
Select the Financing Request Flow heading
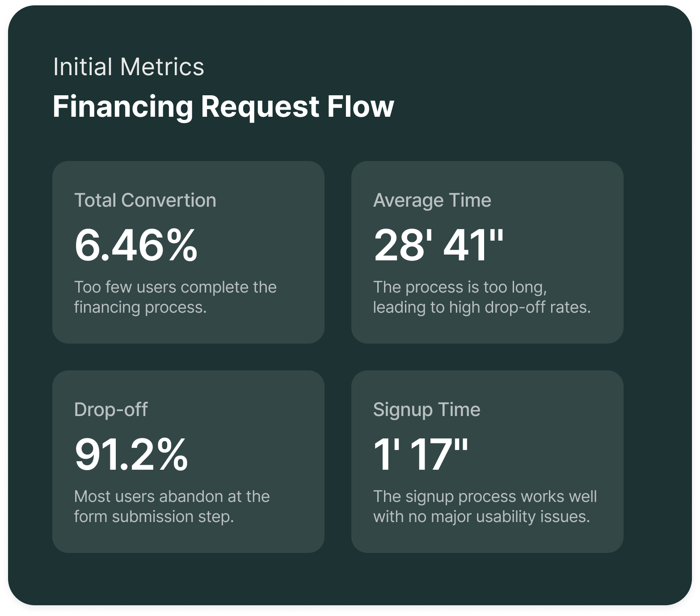point(223,106)
